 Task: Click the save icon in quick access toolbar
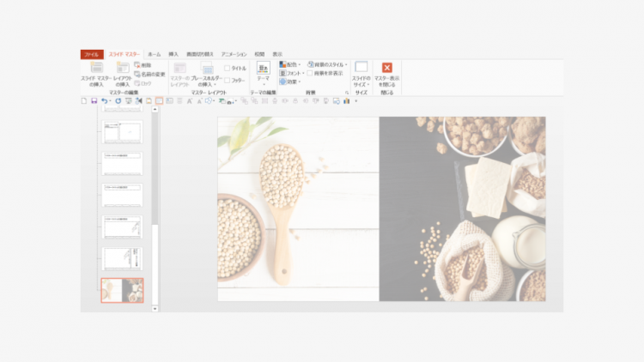pos(94,100)
